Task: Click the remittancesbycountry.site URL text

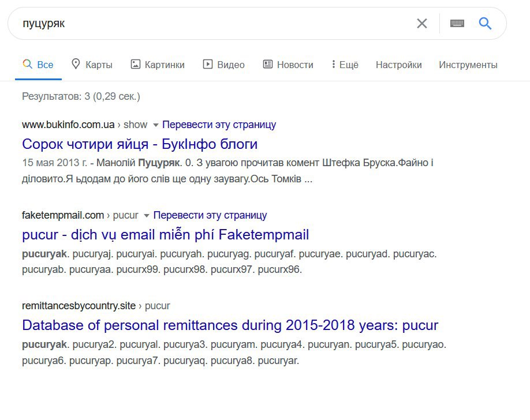Action: point(79,306)
